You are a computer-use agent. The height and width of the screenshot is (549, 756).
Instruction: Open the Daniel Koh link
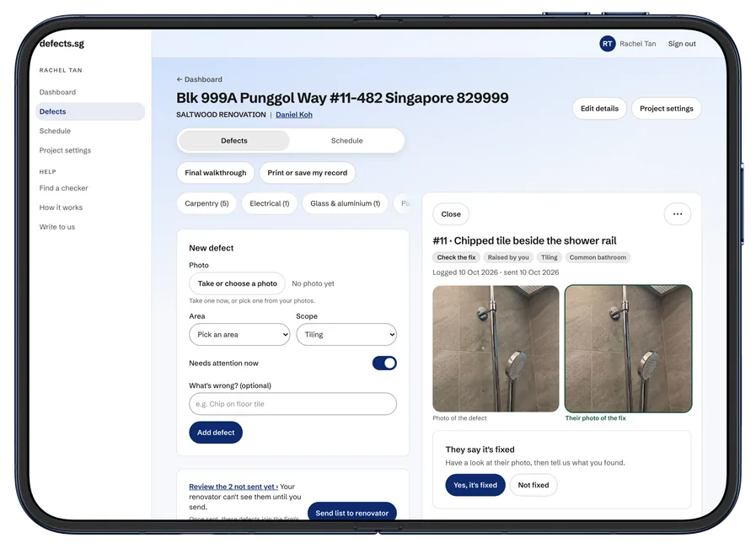294,115
